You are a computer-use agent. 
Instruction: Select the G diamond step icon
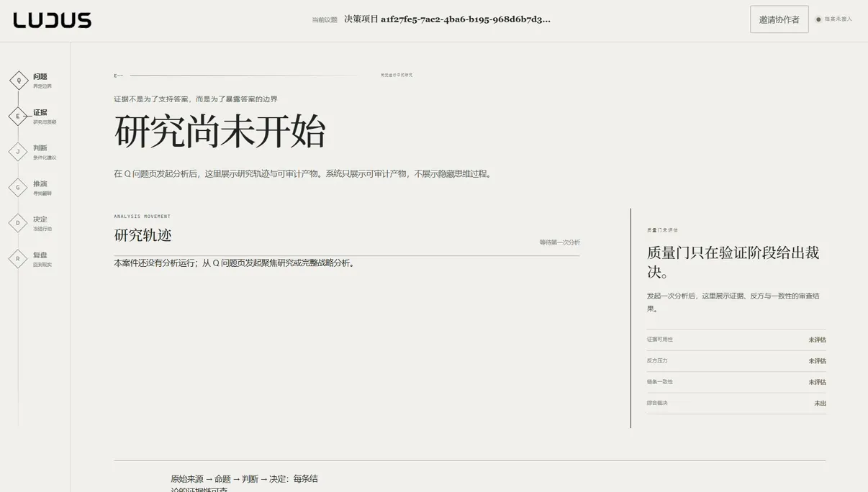(x=18, y=188)
